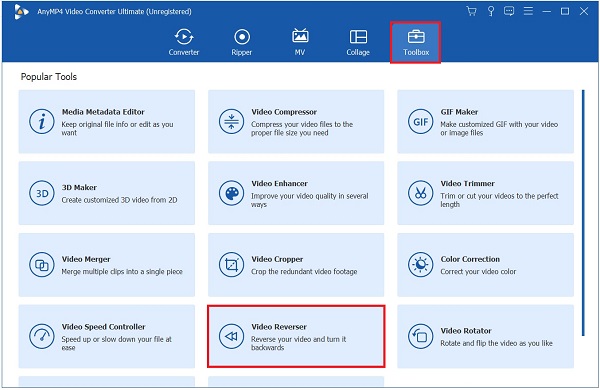Click the Color Correction sun icon

pos(421,265)
